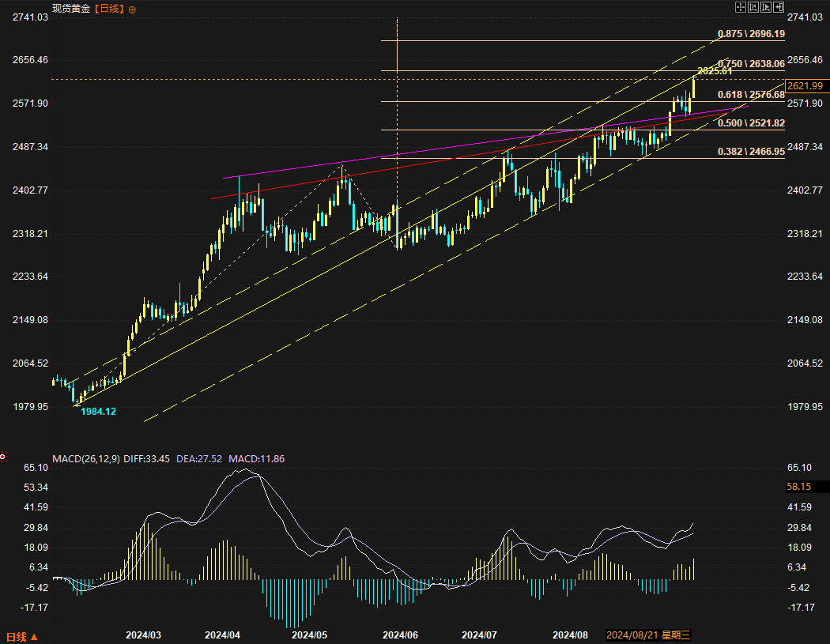This screenshot has height=644, width=830.
Task: Click the red sun icon left of MACD panel
Action: pyautogui.click(x=3, y=457)
